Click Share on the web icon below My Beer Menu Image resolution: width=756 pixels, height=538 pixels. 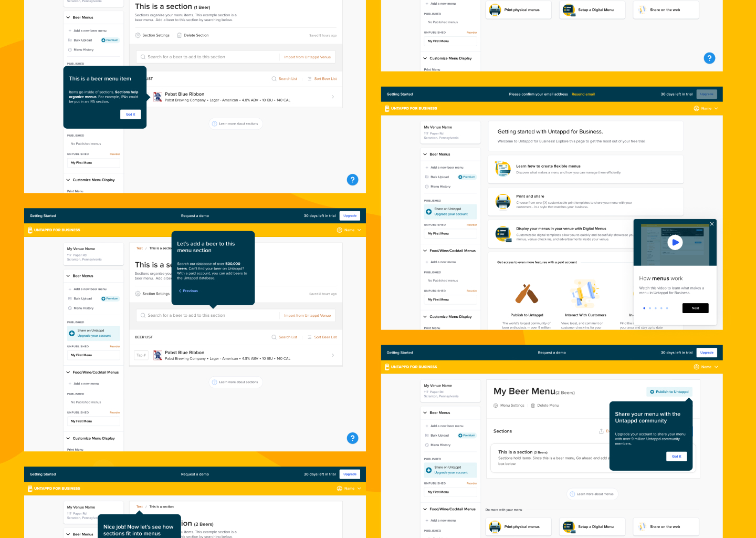642,527
